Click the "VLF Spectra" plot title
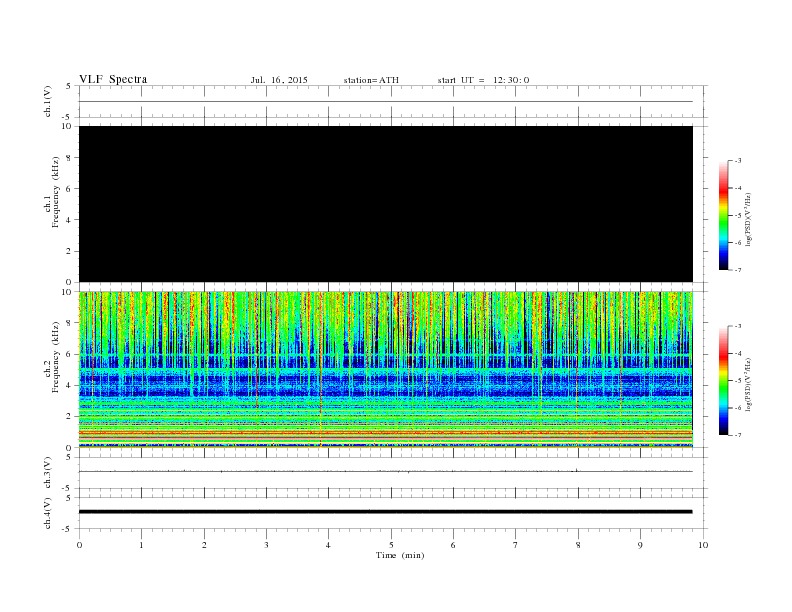 [113, 79]
